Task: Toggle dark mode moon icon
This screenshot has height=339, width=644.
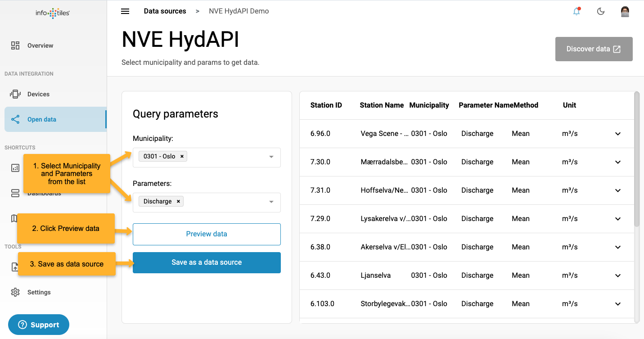Action: coord(600,12)
